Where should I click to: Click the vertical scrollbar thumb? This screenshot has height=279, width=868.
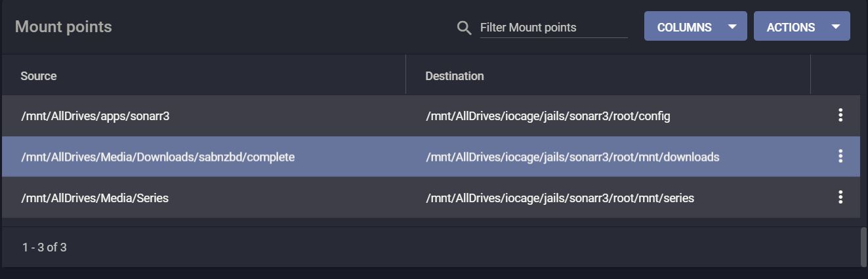pos(863,247)
